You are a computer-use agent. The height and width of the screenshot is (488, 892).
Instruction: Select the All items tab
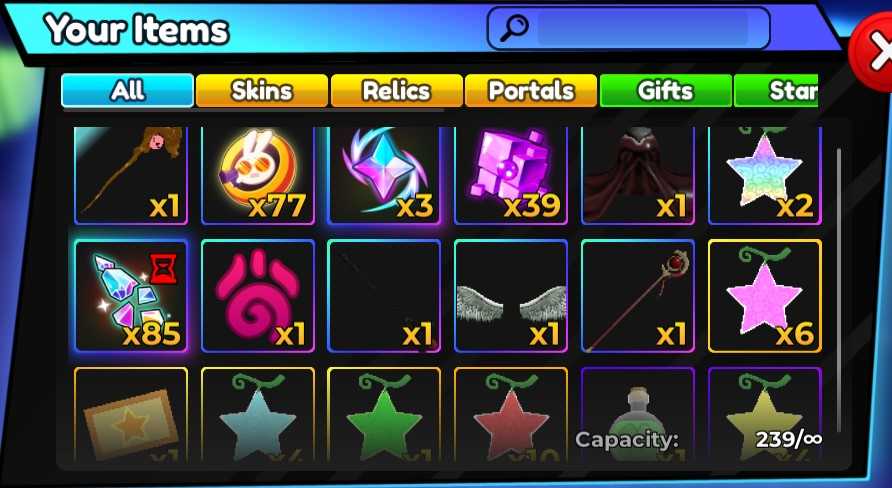[x=127, y=90]
